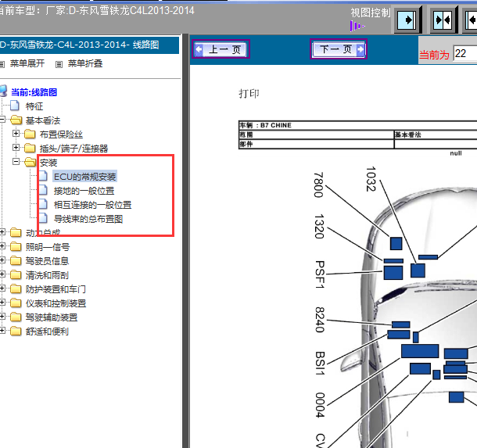The width and height of the screenshot is (477, 448).
Task: Go to previous page with 上一页 button
Action: point(221,49)
